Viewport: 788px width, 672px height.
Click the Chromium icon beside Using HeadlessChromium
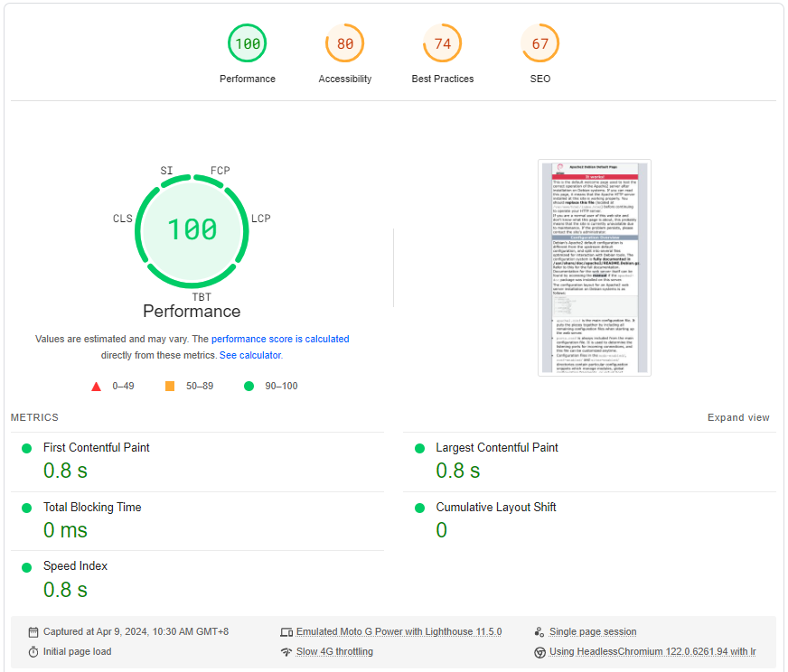click(539, 652)
